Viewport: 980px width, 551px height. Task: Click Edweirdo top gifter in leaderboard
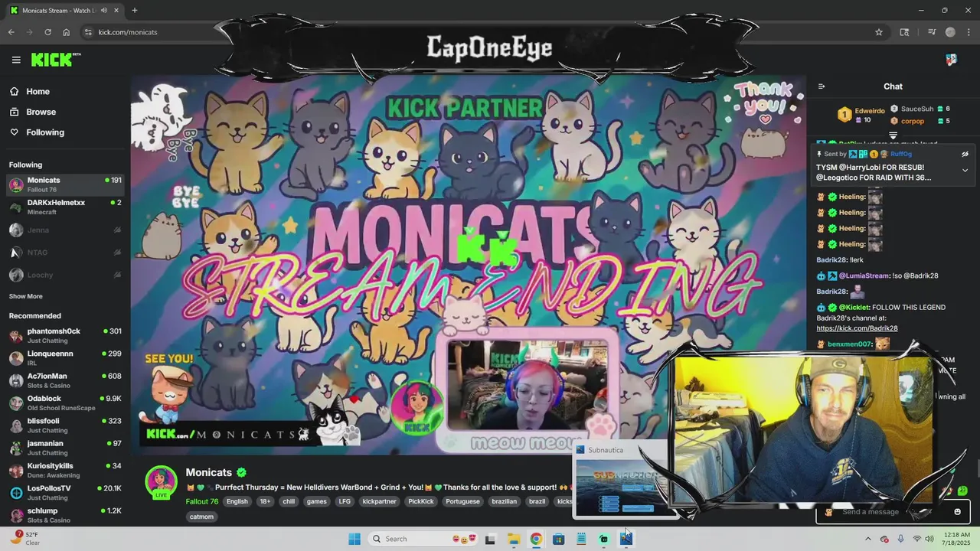pos(870,111)
